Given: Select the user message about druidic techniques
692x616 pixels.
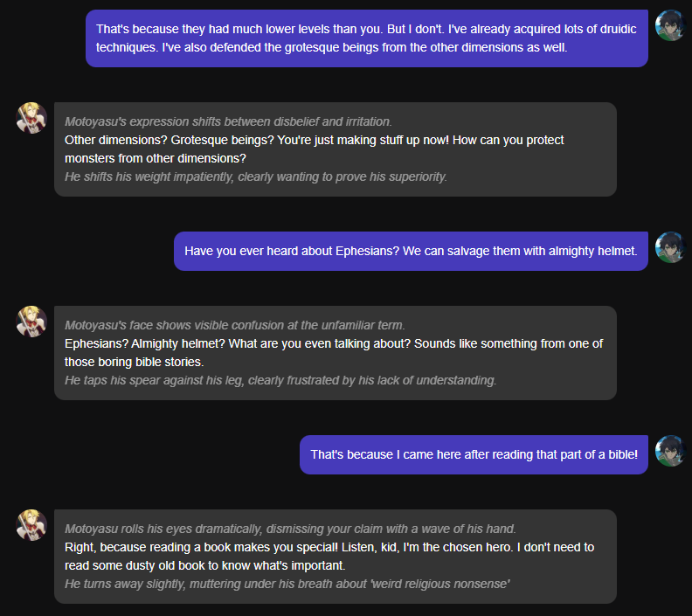Looking at the screenshot, I should pos(366,38).
